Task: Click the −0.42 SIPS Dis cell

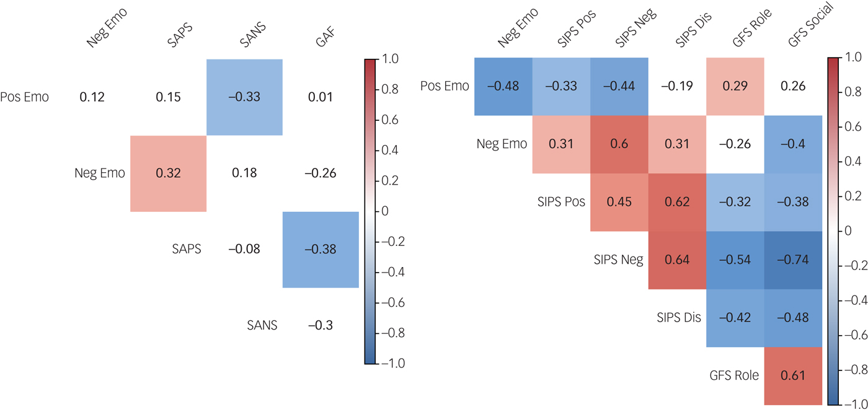Action: click(x=735, y=318)
